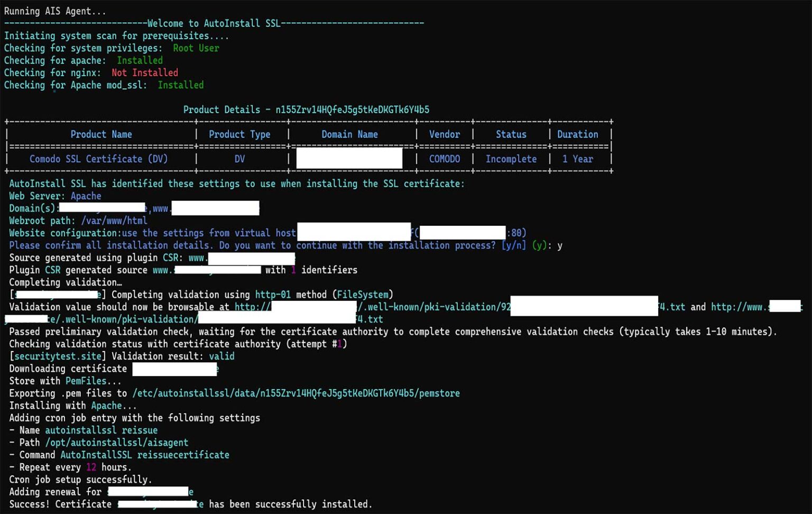Screen dimensions: 812x514
Task: Click 'Cron job setup successfully.' line
Action: 80,480
